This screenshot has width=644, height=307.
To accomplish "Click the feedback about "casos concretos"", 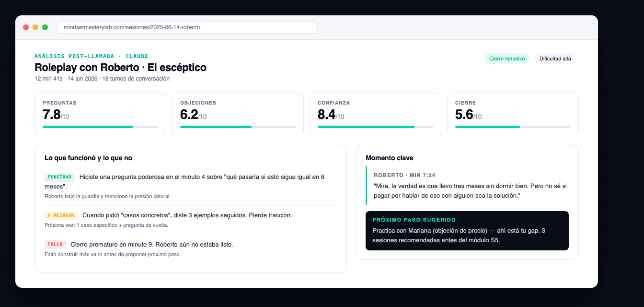I will point(187,215).
